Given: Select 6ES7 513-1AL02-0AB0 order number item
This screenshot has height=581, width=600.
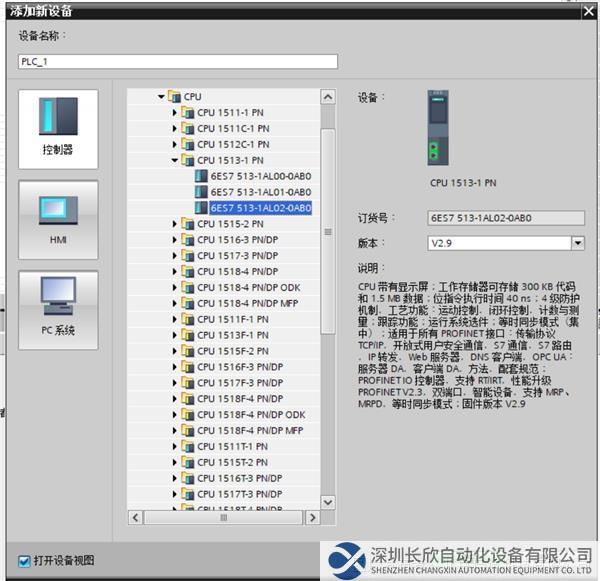Looking at the screenshot, I should click(x=260, y=208).
